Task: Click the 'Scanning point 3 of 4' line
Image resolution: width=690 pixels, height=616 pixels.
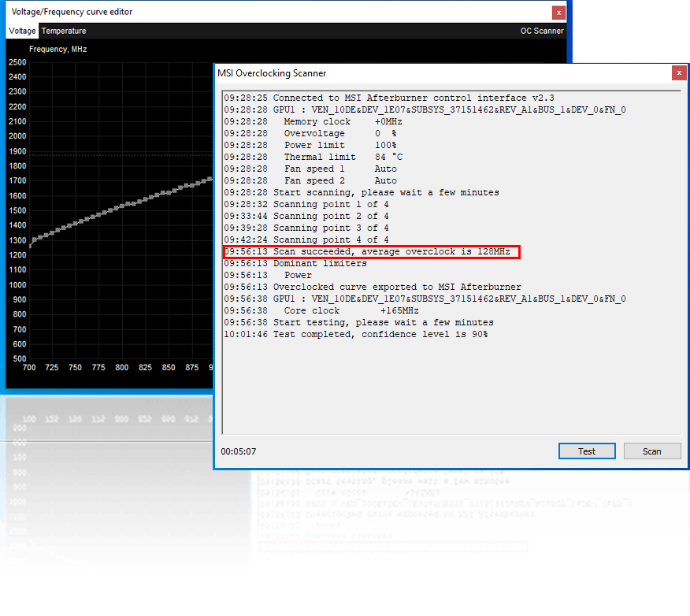Action: 306,228
